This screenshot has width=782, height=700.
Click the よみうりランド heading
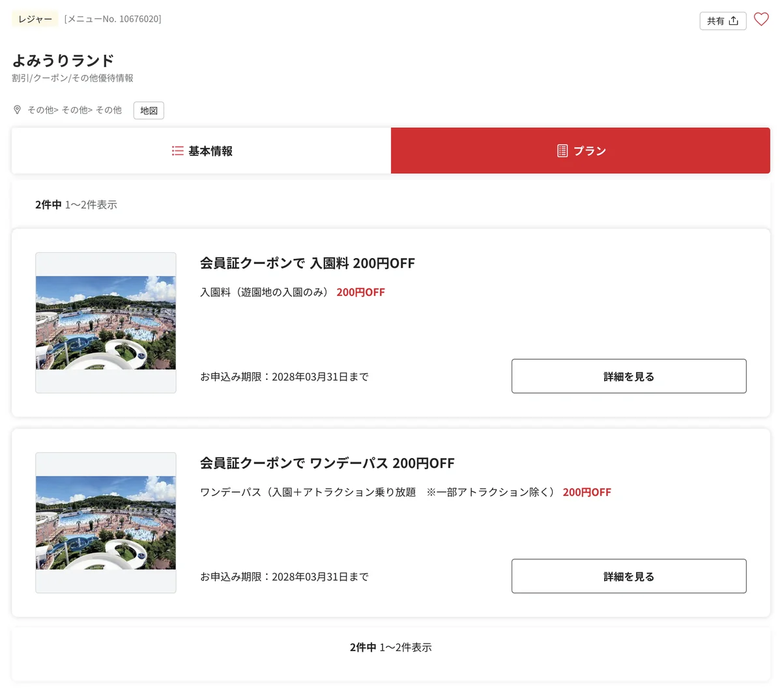click(63, 61)
